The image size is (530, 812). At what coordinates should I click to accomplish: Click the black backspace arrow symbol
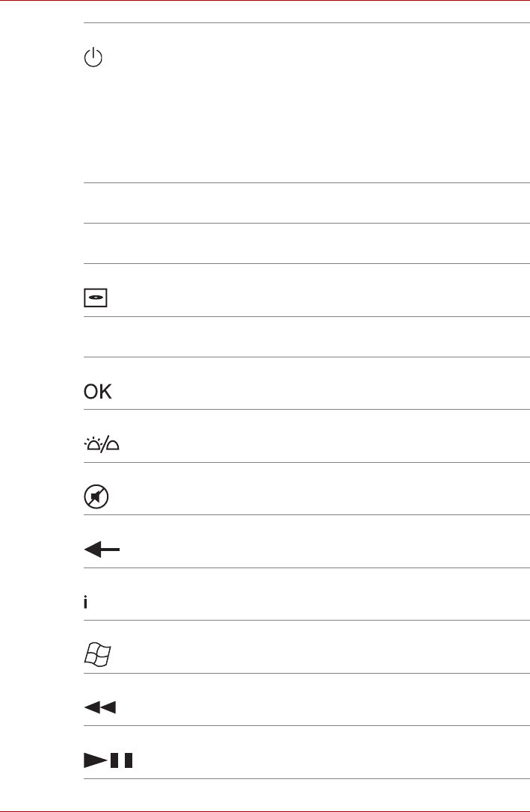[100, 550]
